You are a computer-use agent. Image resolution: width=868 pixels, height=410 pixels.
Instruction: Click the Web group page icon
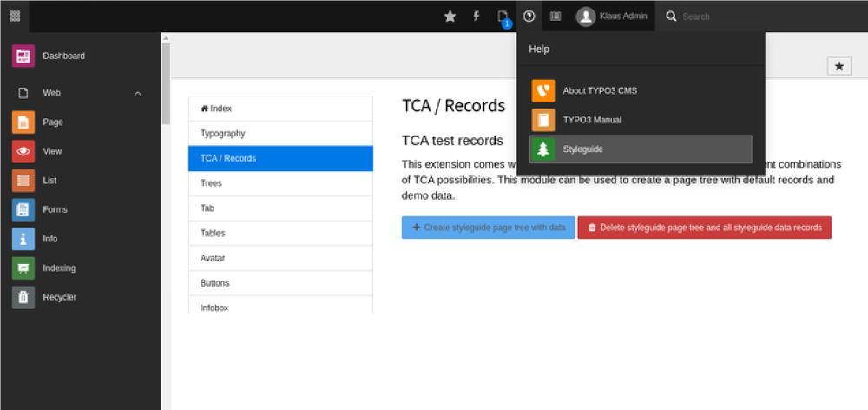click(23, 93)
